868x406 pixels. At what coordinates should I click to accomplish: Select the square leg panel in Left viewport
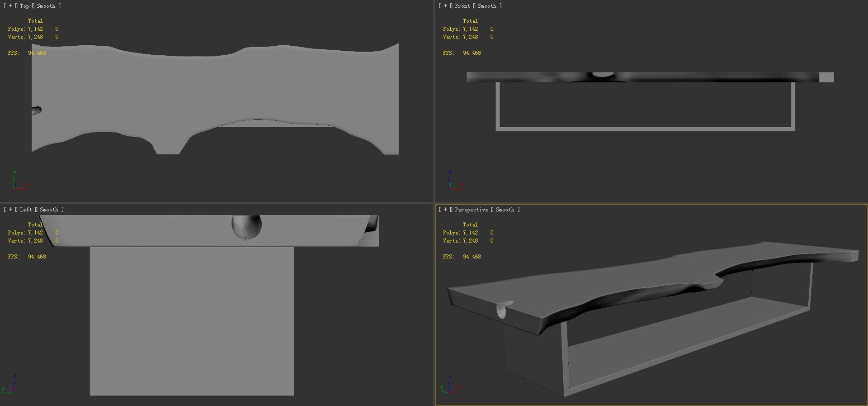click(192, 321)
